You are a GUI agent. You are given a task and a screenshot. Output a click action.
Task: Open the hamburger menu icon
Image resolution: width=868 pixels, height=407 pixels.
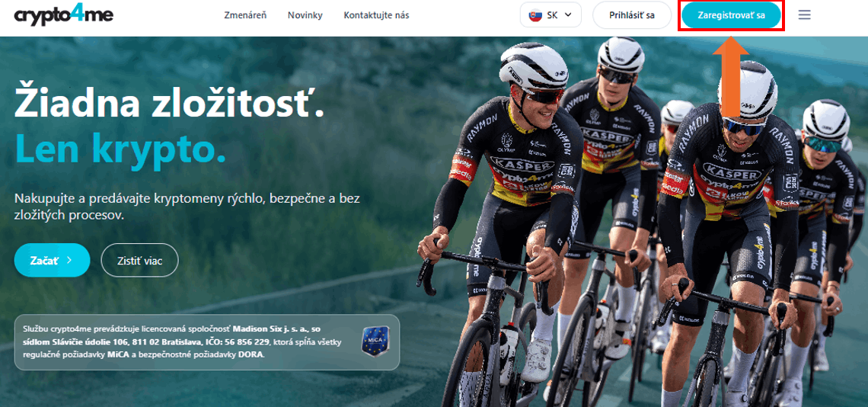pyautogui.click(x=804, y=15)
